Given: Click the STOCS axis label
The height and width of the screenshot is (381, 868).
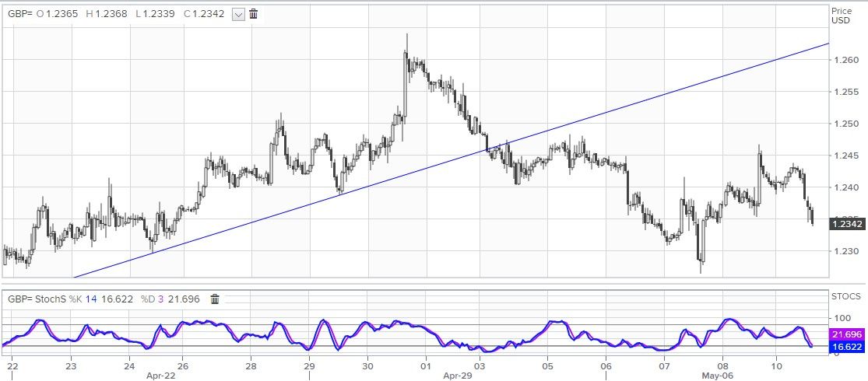Looking at the screenshot, I should tap(846, 296).
